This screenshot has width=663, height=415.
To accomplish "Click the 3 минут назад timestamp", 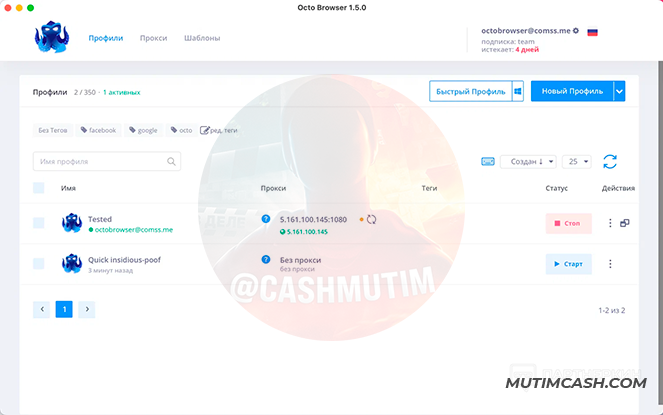I will click(x=110, y=270).
